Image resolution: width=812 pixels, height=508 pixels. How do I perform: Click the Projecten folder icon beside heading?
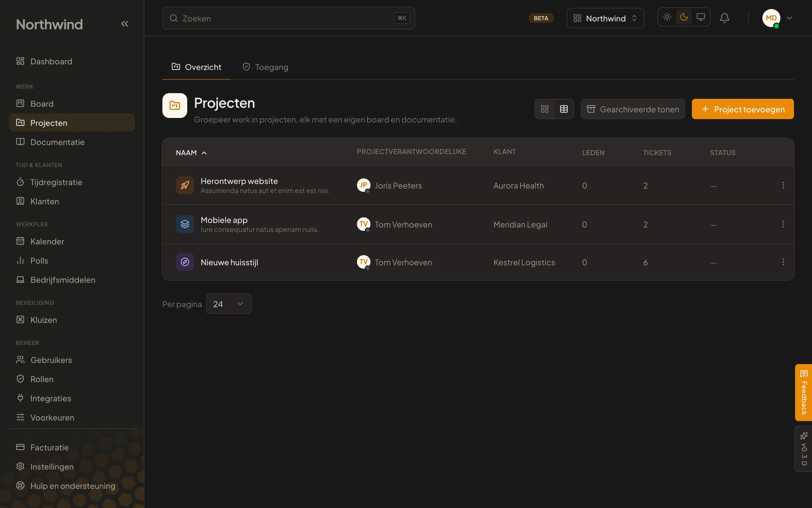175,106
